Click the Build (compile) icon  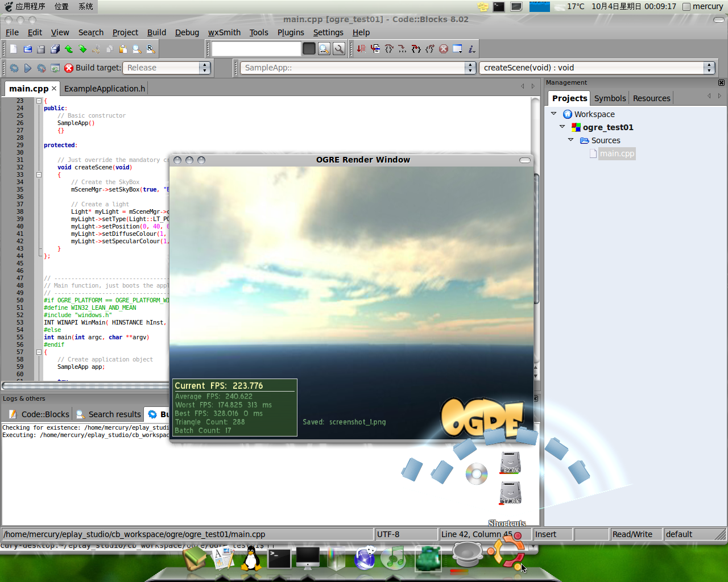point(14,68)
